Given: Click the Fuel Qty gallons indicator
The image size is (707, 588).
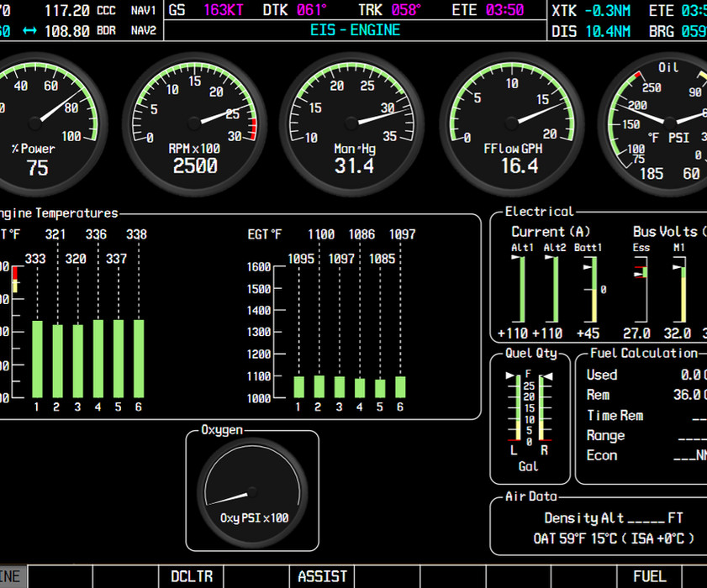Looking at the screenshot, I should 528,412.
